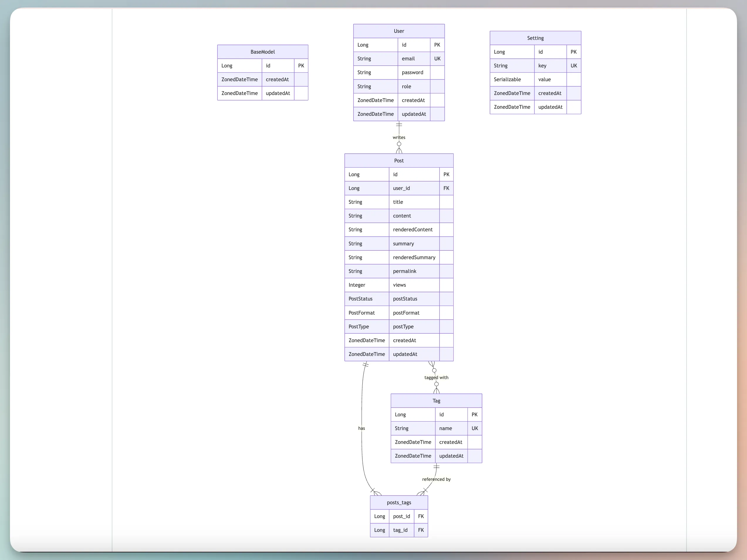Select the BaseModel entity title

(x=262, y=52)
